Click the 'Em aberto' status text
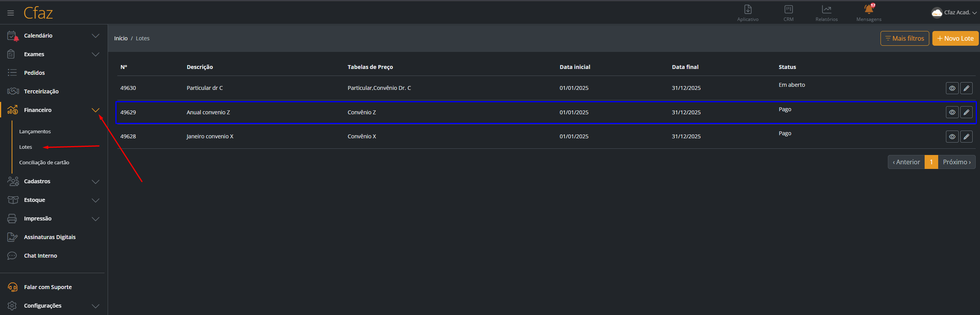The image size is (980, 315). click(792, 85)
